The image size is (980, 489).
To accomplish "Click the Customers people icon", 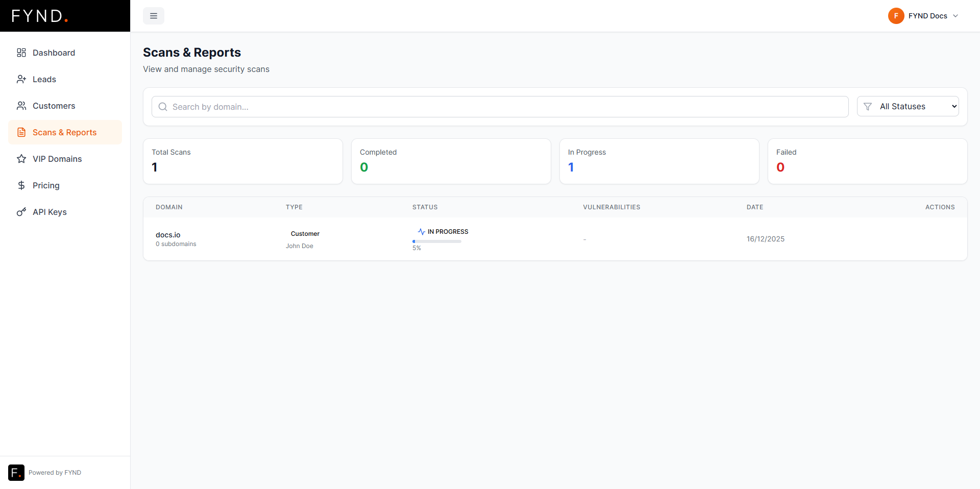I will (21, 106).
